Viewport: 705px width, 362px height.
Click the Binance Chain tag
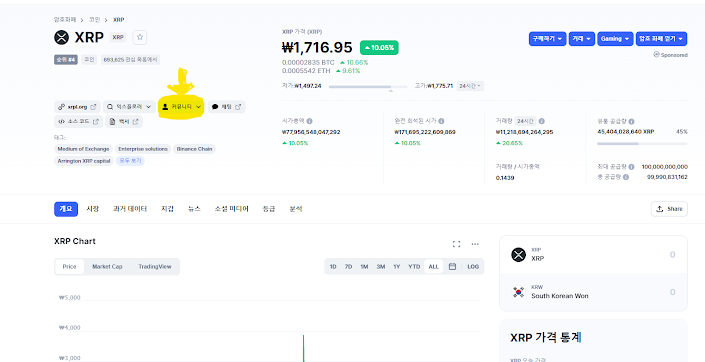coord(195,149)
